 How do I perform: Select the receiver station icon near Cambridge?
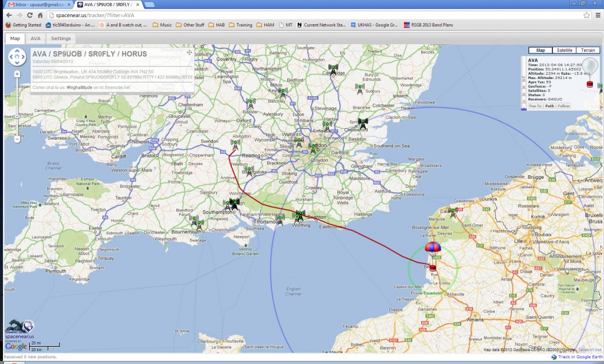click(x=333, y=70)
